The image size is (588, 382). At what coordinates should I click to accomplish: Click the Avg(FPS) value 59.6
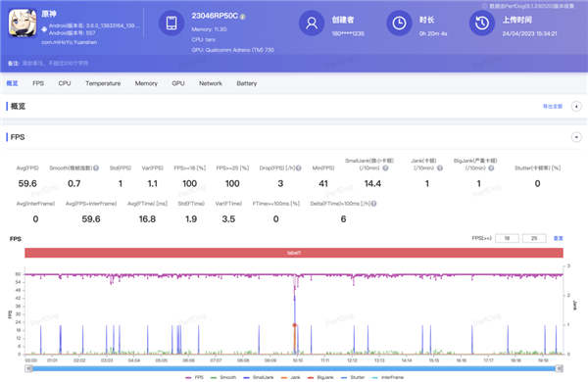27,183
